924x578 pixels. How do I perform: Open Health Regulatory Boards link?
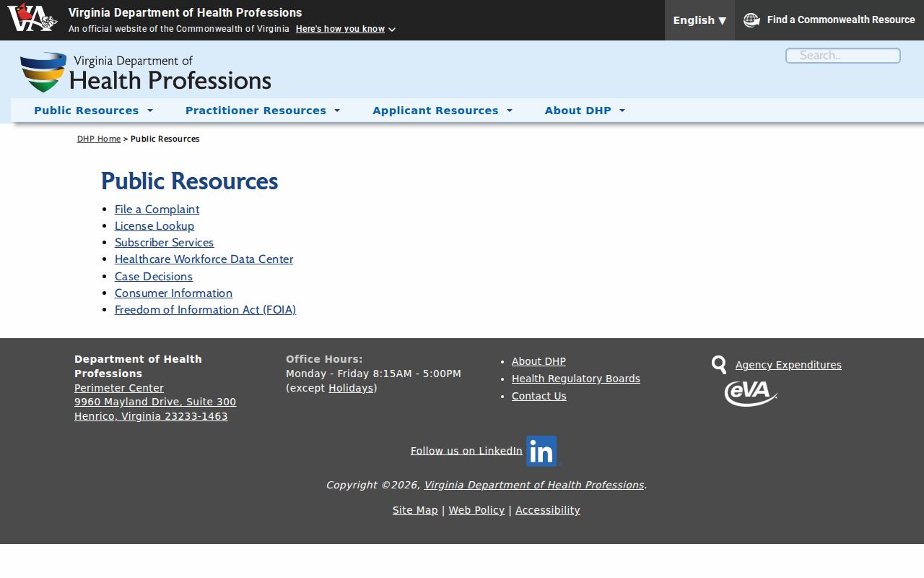click(576, 379)
